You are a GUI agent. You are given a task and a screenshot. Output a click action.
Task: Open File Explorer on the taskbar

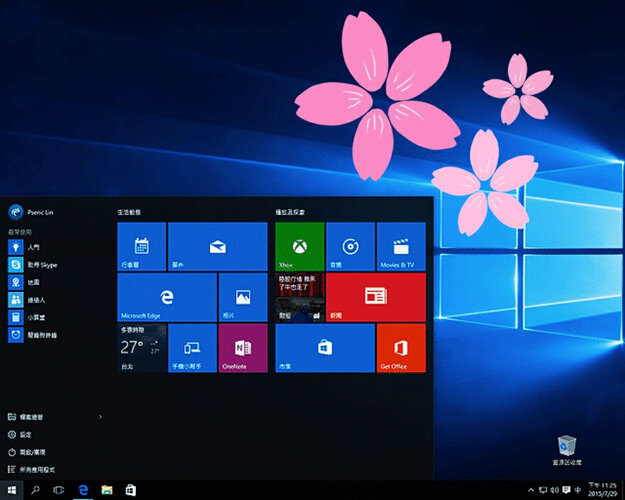pos(107,490)
